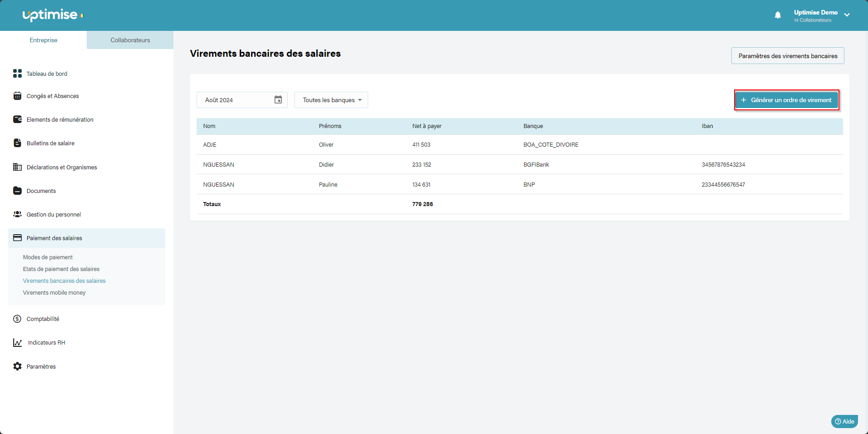Click the Tableau de bord grid icon
The height and width of the screenshot is (434, 868).
pos(17,74)
